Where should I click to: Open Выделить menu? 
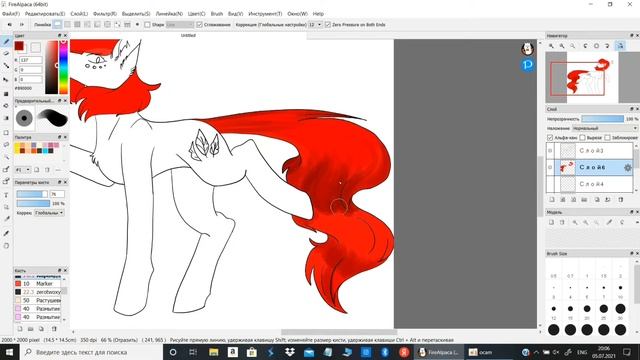[136, 13]
